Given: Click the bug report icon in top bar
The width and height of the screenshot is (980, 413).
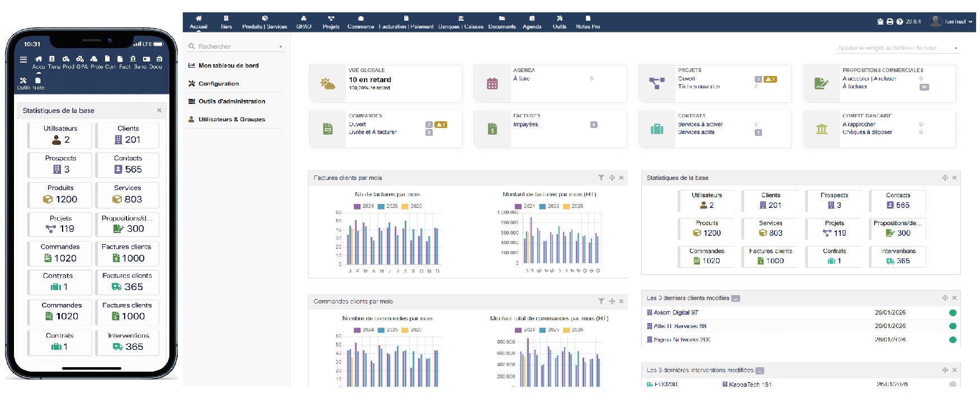Looking at the screenshot, I should pos(880,22).
